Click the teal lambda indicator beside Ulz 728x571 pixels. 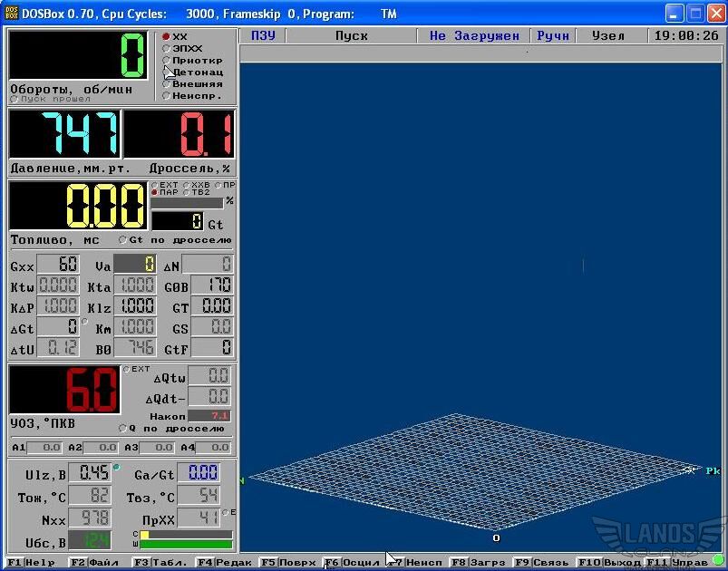coord(116,468)
